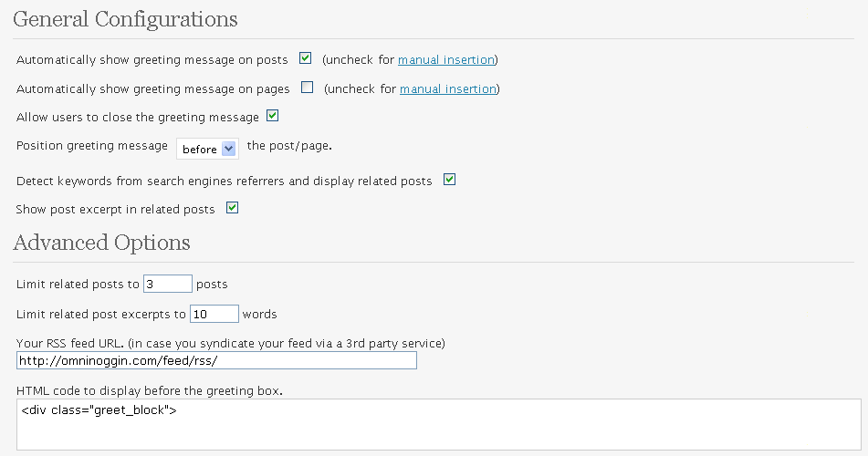Screen dimensions: 868x456
Task: Uncheck show post excerpt in related posts
Action: pos(233,208)
